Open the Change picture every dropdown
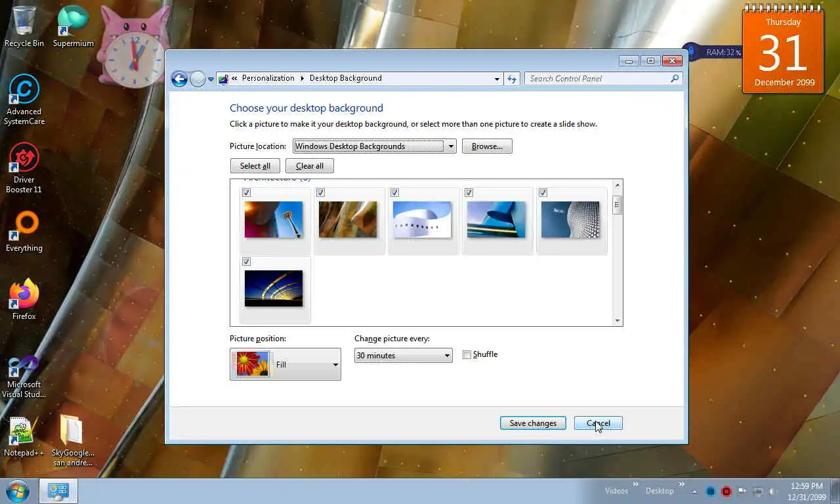Screen dimensions: 840x504 (404, 356)
